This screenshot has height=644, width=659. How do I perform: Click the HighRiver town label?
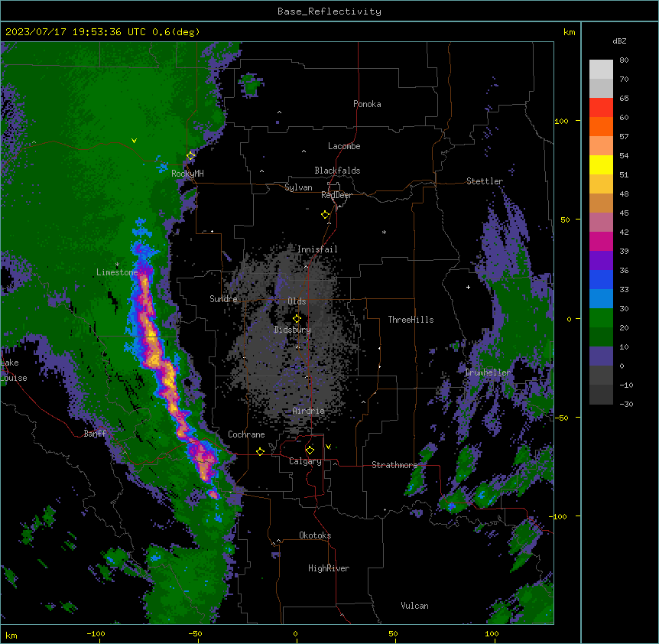(x=329, y=568)
